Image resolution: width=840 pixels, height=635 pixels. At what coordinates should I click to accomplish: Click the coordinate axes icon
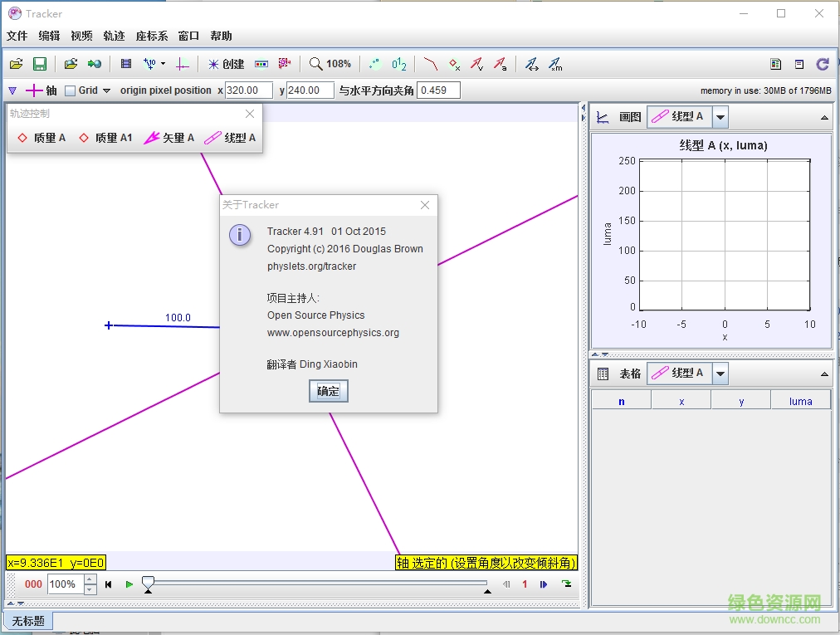pos(183,63)
